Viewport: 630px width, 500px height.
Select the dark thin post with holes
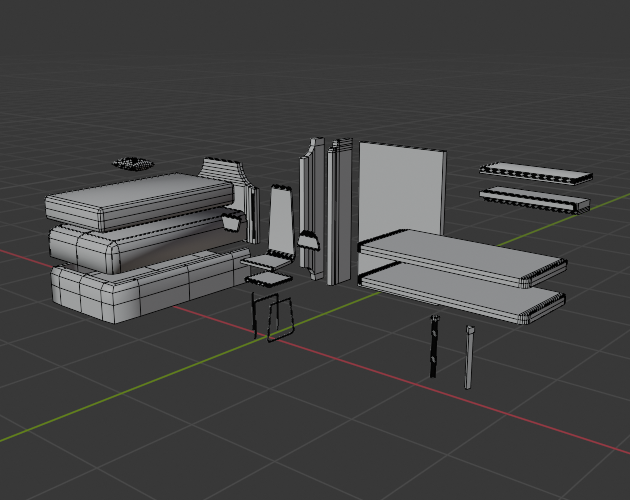pos(434,346)
